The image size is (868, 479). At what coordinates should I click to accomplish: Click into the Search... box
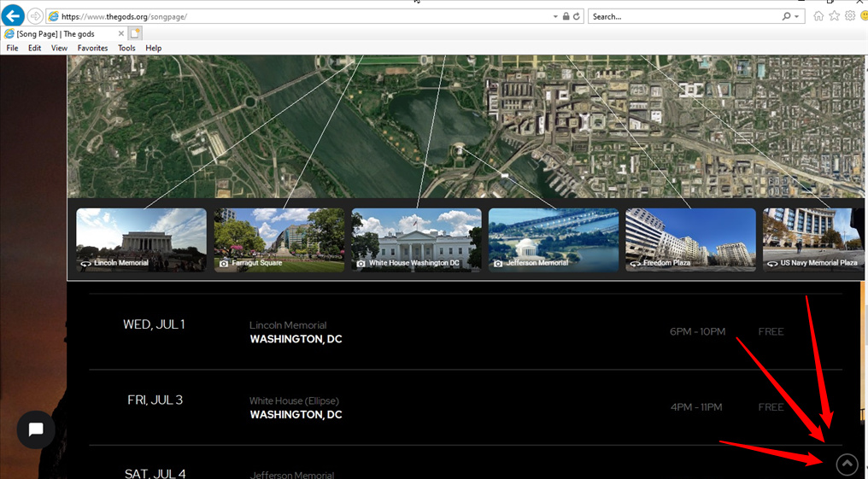pyautogui.click(x=683, y=16)
